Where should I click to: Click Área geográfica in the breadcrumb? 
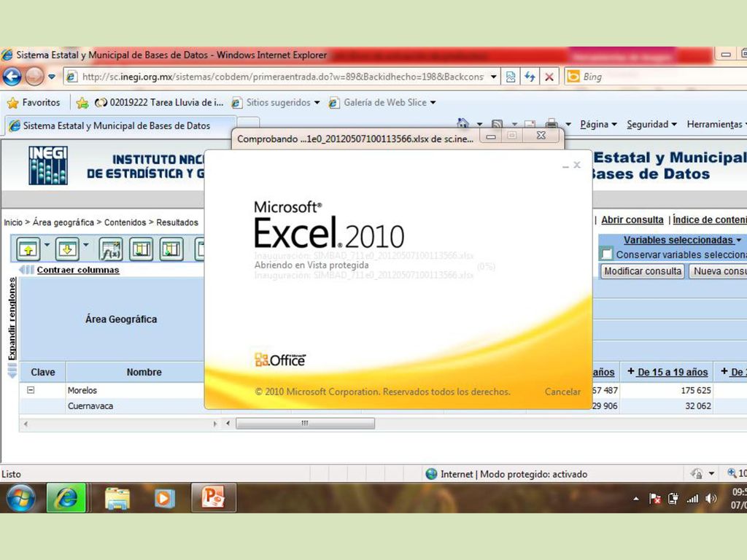pos(63,222)
